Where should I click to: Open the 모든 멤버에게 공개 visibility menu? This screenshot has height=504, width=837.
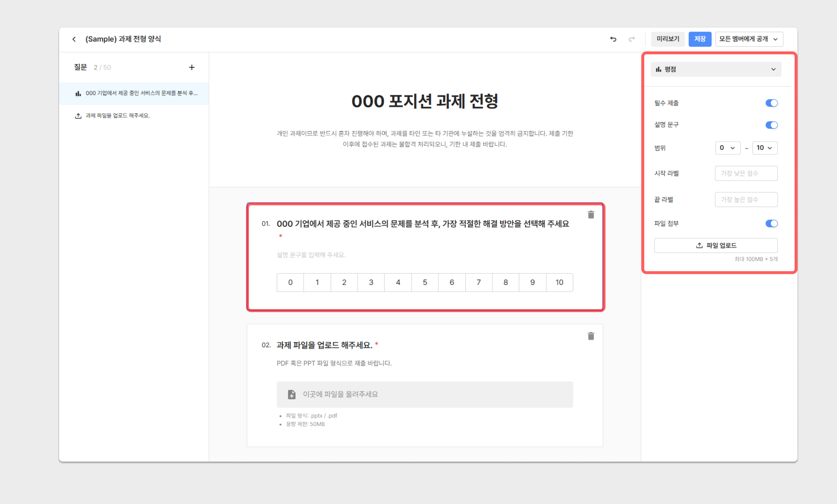pos(749,39)
